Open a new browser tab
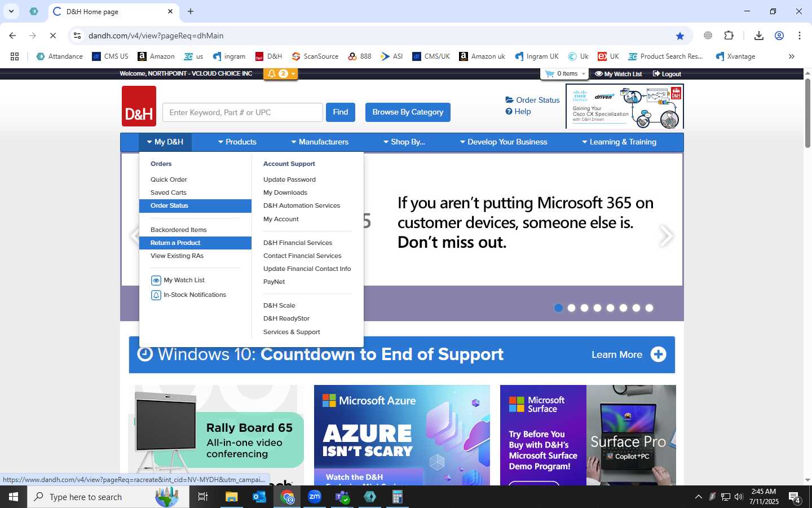Screen dimensions: 812x508 191,11
